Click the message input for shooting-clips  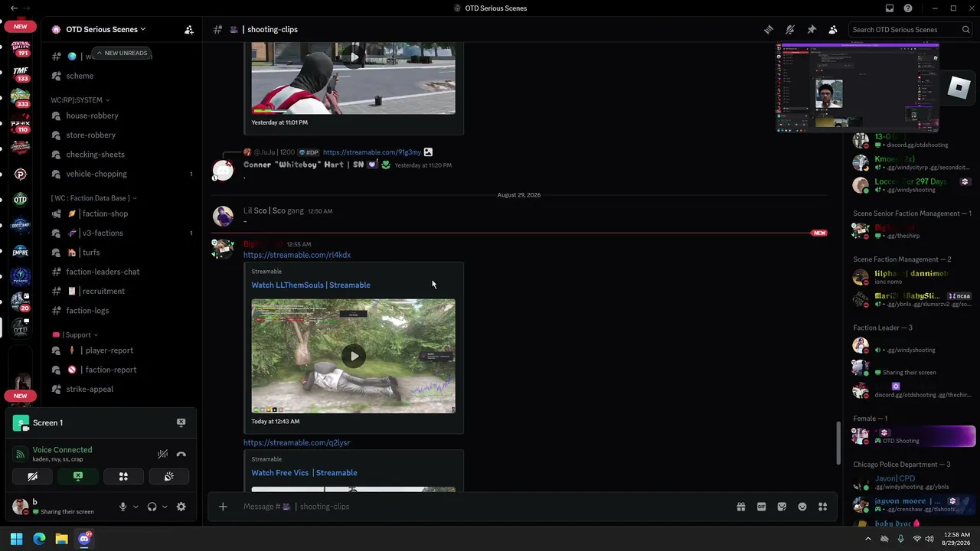(x=482, y=507)
